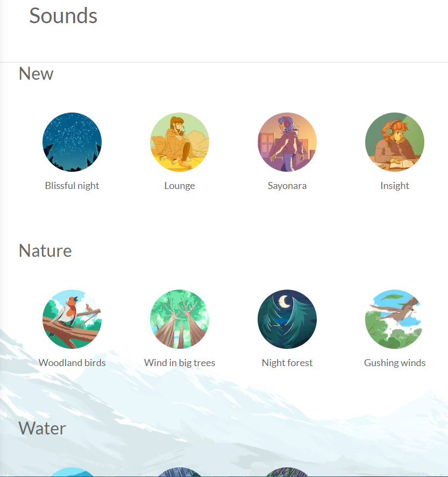Viewport: 448px width, 477px height.
Task: Open the Sayonara label
Action: click(287, 186)
